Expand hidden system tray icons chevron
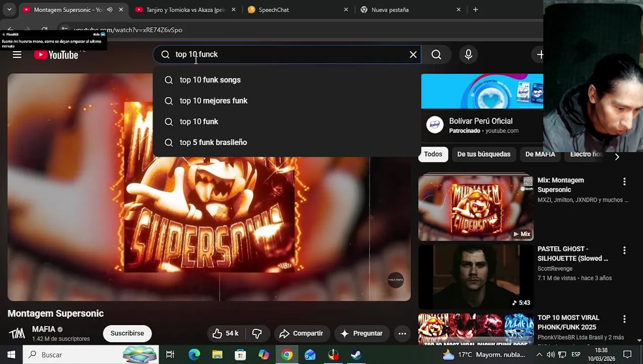Screen dimensions: 643x364 pos(539,354)
